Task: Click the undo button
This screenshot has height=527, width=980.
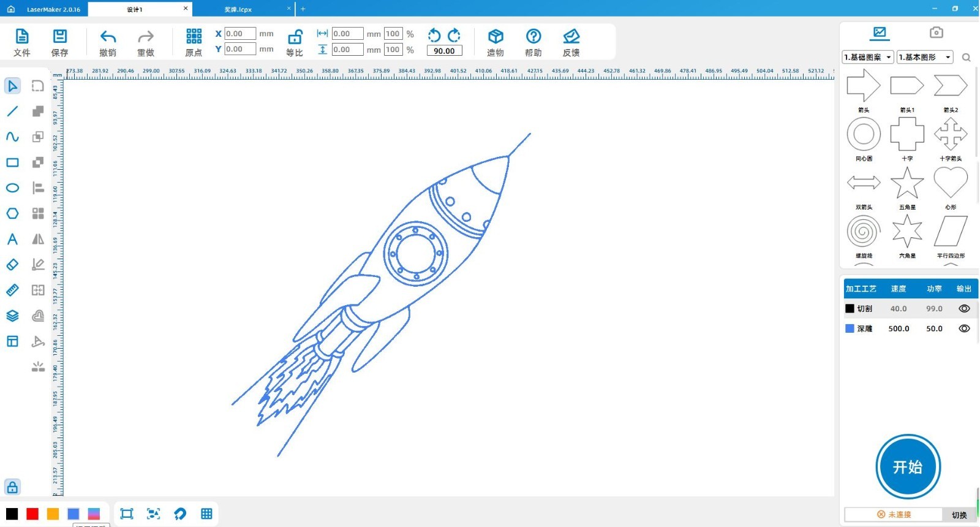Action: click(108, 43)
